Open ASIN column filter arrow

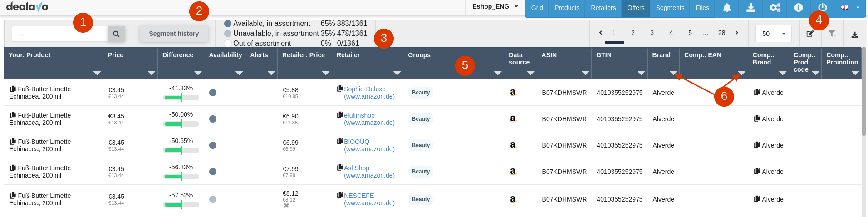585,73
